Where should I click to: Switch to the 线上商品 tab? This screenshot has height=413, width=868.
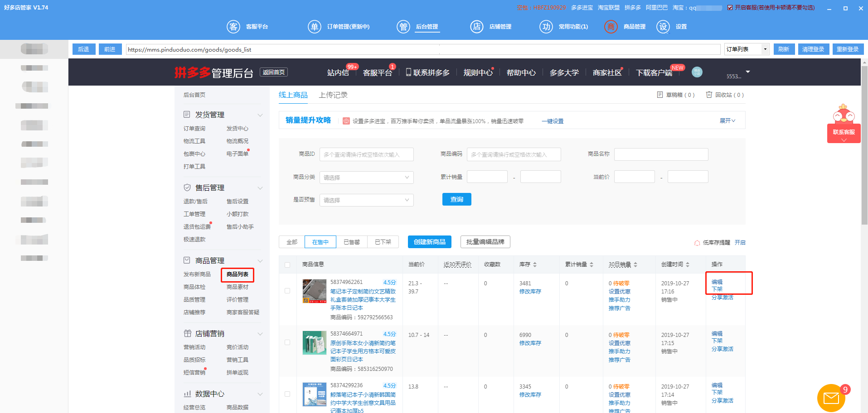tap(293, 95)
